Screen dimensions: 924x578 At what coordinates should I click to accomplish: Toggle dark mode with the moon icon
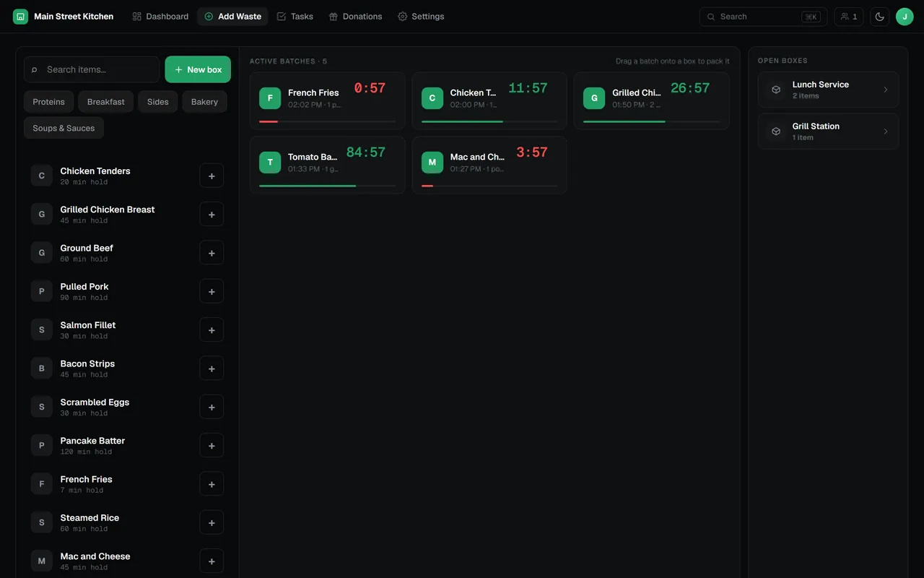click(x=879, y=17)
